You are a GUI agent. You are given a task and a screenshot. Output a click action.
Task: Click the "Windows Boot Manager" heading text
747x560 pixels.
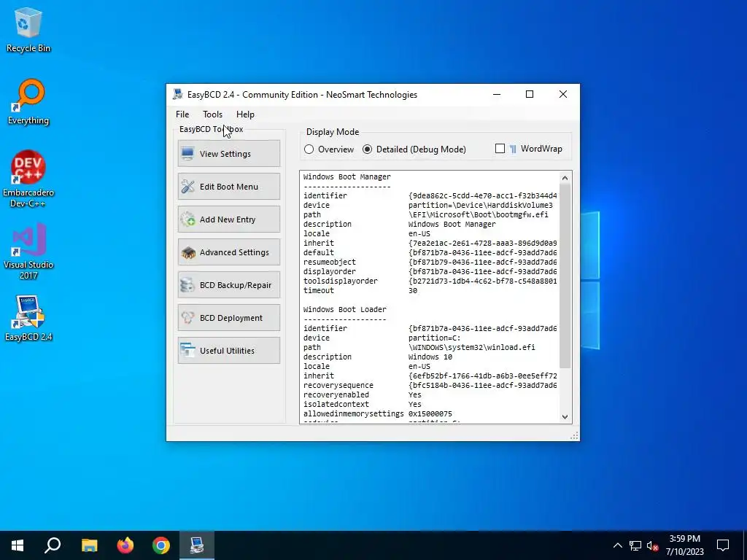347,176
